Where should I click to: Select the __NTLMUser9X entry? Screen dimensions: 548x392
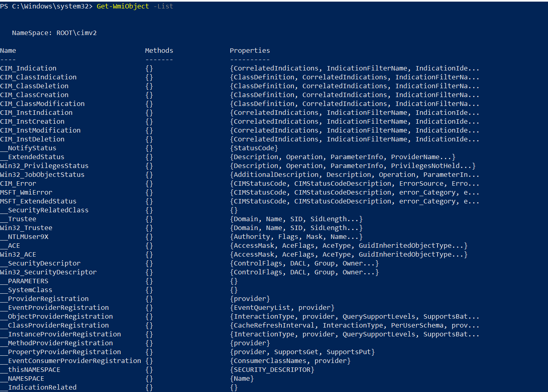25,236
